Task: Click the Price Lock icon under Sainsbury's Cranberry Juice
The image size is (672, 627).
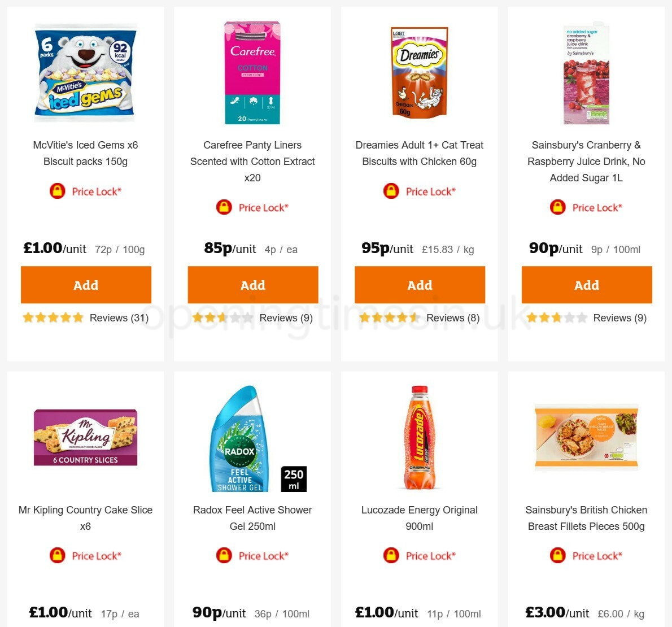Action: click(x=557, y=207)
